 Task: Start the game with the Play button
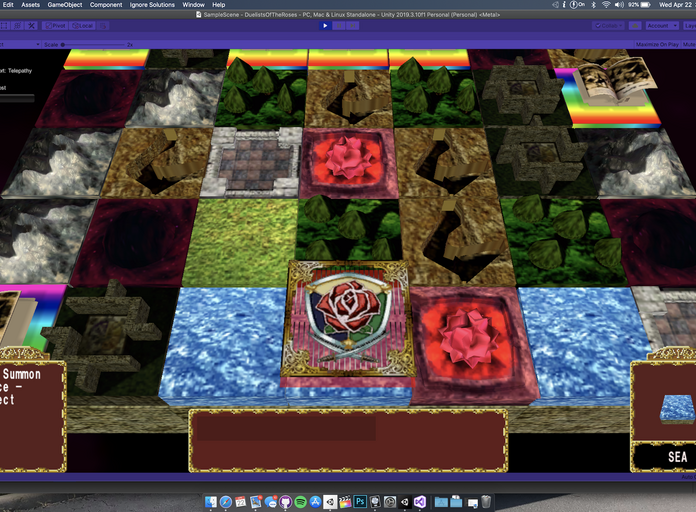click(325, 26)
